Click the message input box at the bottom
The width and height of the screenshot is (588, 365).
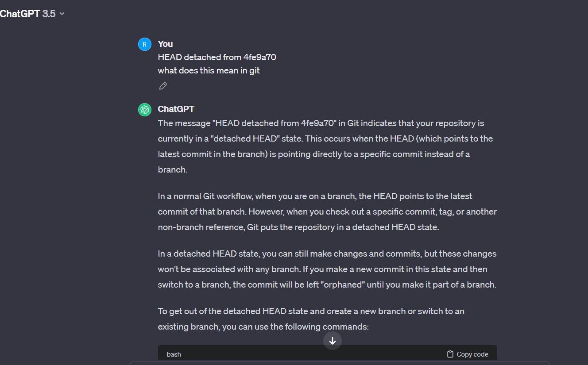click(339, 363)
